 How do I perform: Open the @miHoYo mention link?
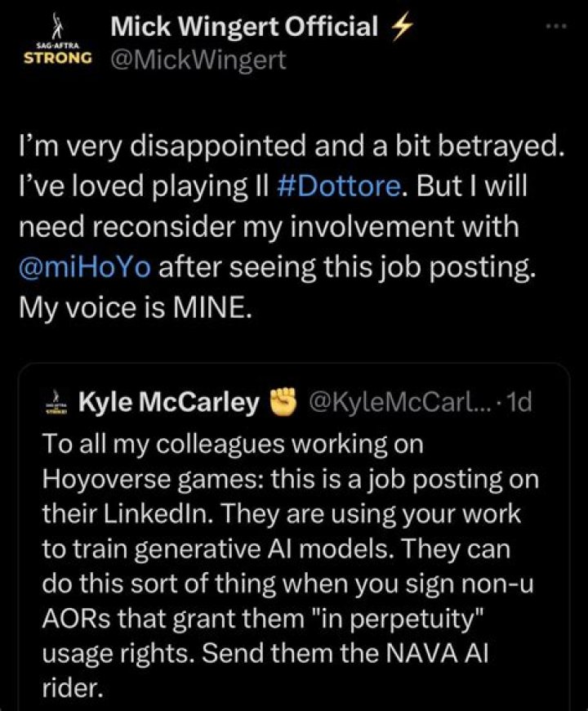[85, 267]
